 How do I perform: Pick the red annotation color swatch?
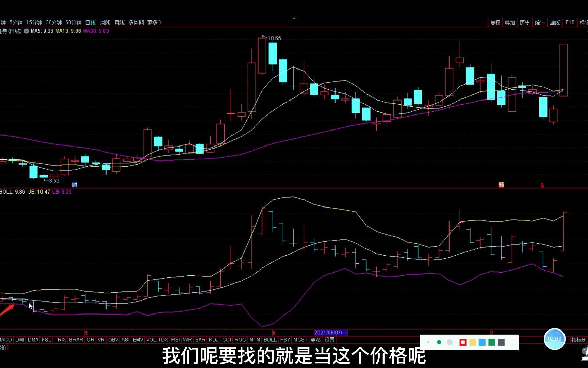pyautogui.click(x=463, y=342)
